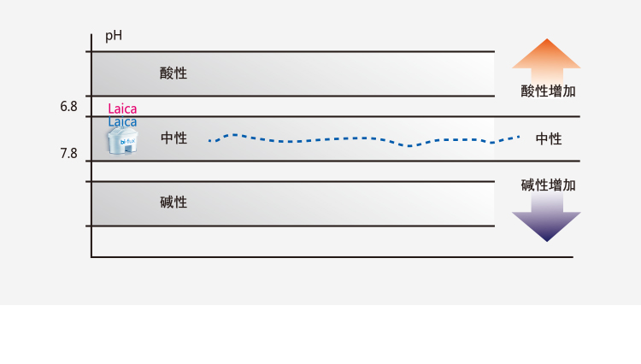Click the 中性 text between the arrows

pyautogui.click(x=549, y=138)
